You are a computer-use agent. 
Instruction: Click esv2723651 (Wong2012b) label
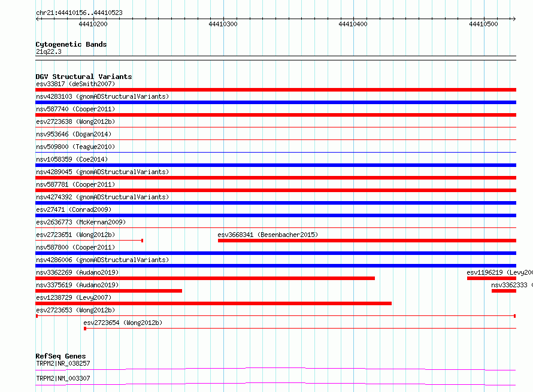[x=75, y=235]
